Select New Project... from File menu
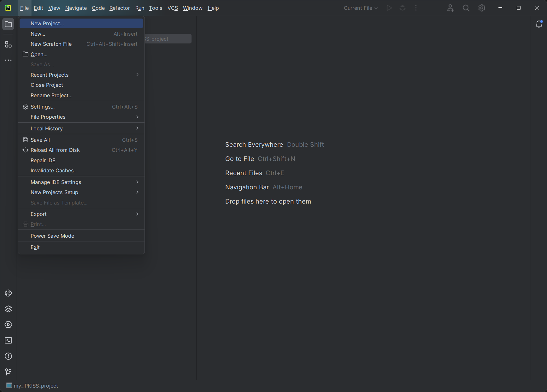Screen dimensions: 547x392 point(47,23)
